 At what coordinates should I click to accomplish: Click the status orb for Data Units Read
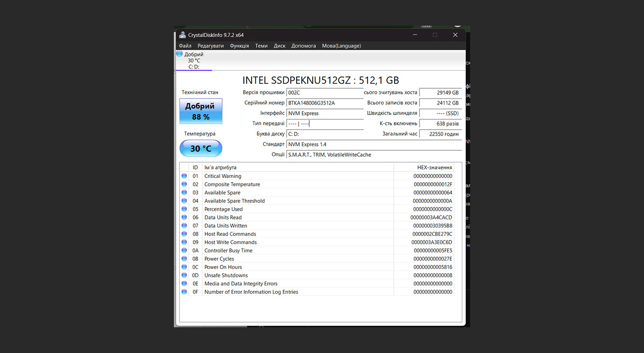(x=184, y=217)
